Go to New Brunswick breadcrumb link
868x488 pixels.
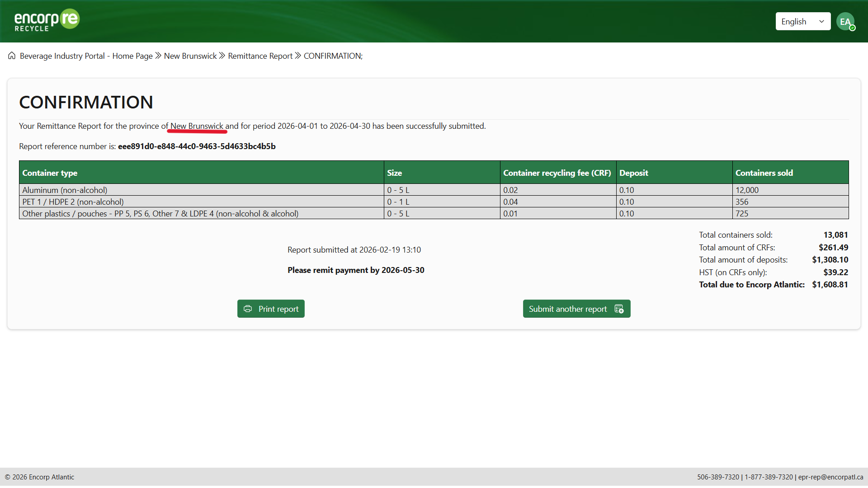click(x=190, y=56)
